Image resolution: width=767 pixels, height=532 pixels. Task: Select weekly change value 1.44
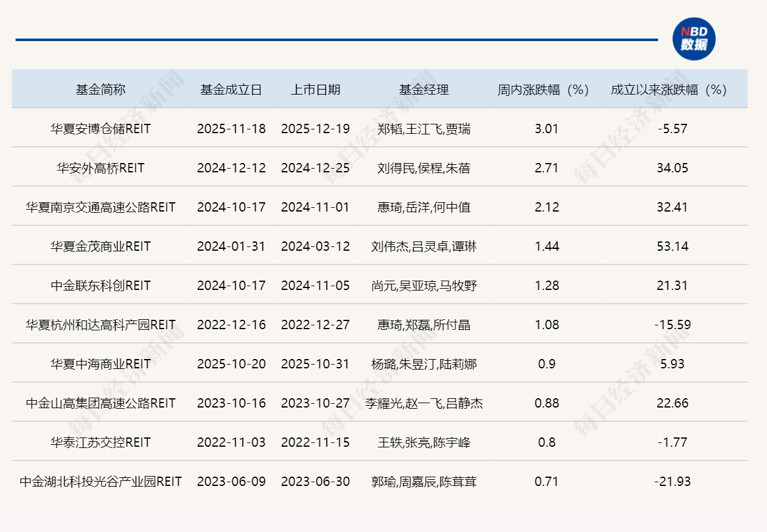547,246
